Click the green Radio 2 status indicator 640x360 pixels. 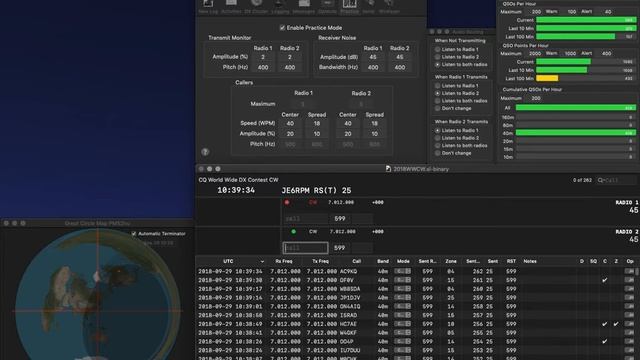coord(293,231)
